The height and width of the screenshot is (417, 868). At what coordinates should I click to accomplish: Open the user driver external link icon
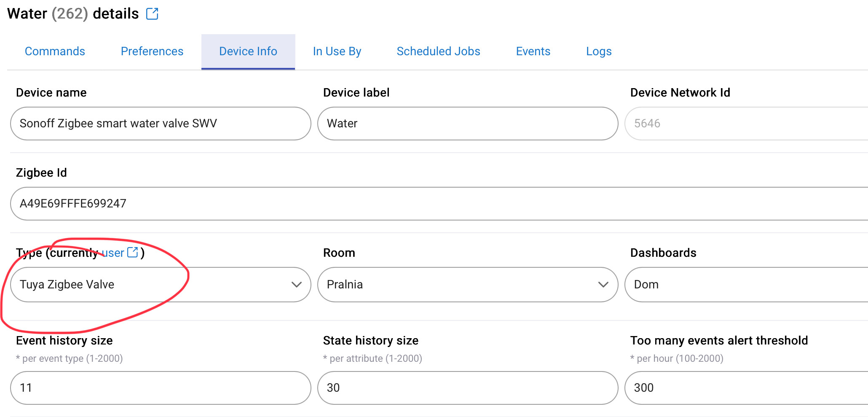tap(133, 252)
